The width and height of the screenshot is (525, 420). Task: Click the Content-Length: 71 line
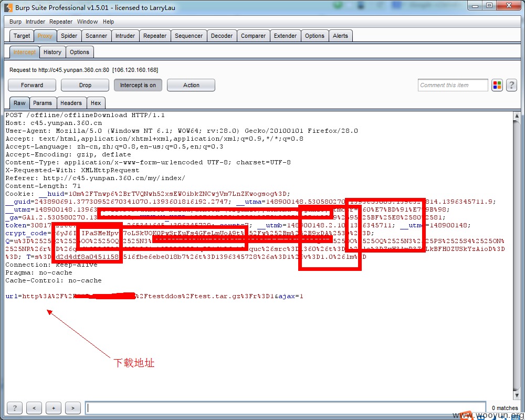pos(43,186)
